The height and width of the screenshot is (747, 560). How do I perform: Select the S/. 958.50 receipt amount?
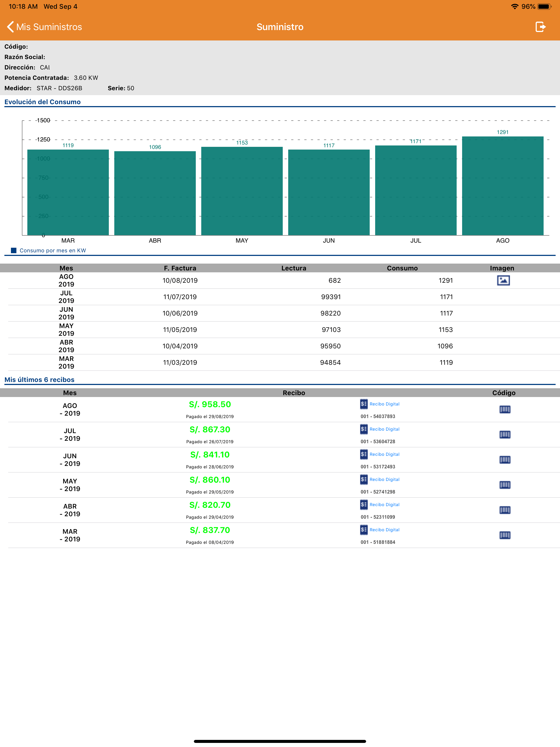(210, 404)
